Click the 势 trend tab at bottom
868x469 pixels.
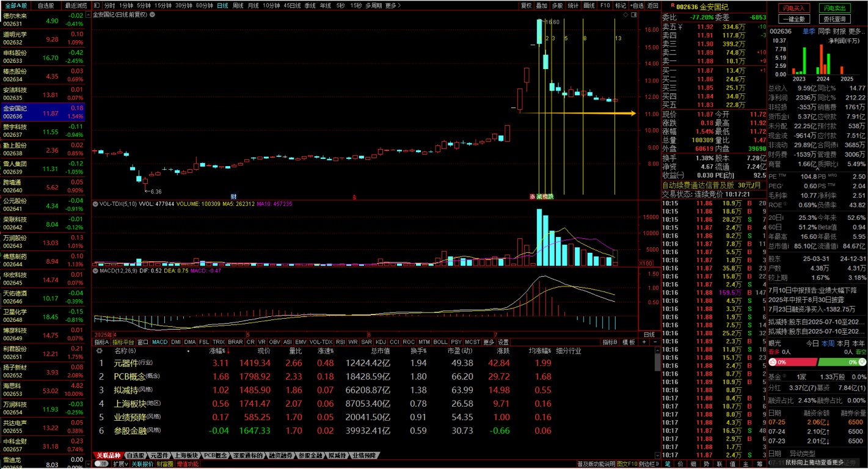click(x=707, y=464)
